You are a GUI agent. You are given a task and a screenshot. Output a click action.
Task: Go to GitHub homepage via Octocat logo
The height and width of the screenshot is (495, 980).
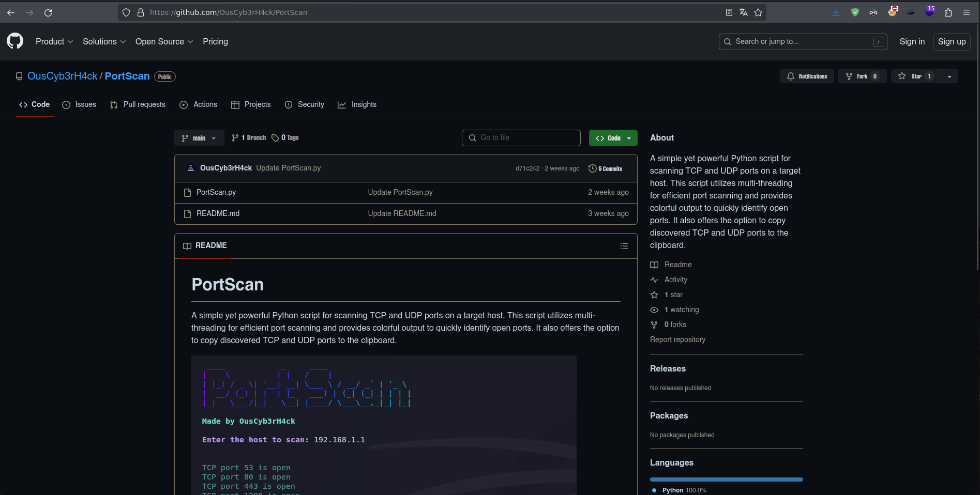point(15,41)
